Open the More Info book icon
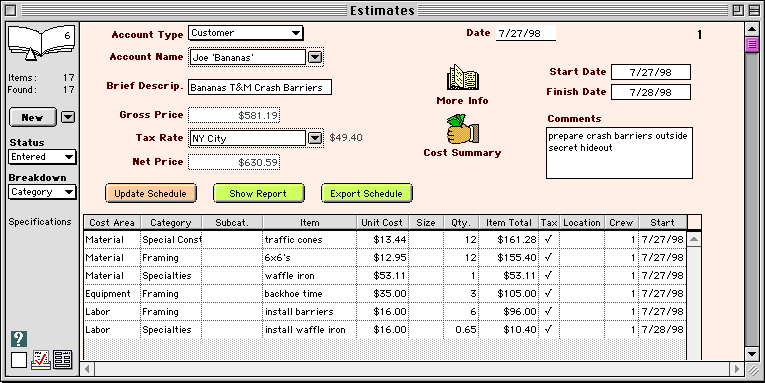 tap(463, 77)
